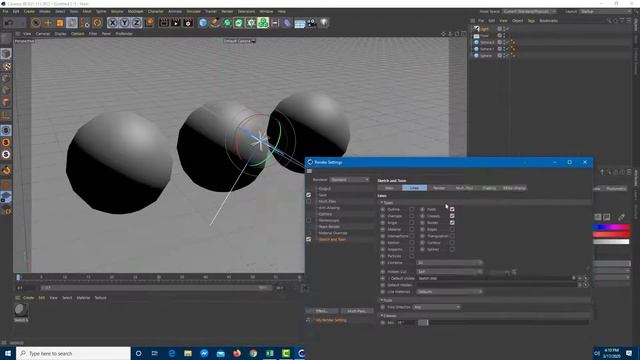This screenshot has width=640, height=360.
Task: Select Material Override in settings list
Action: coord(333,233)
